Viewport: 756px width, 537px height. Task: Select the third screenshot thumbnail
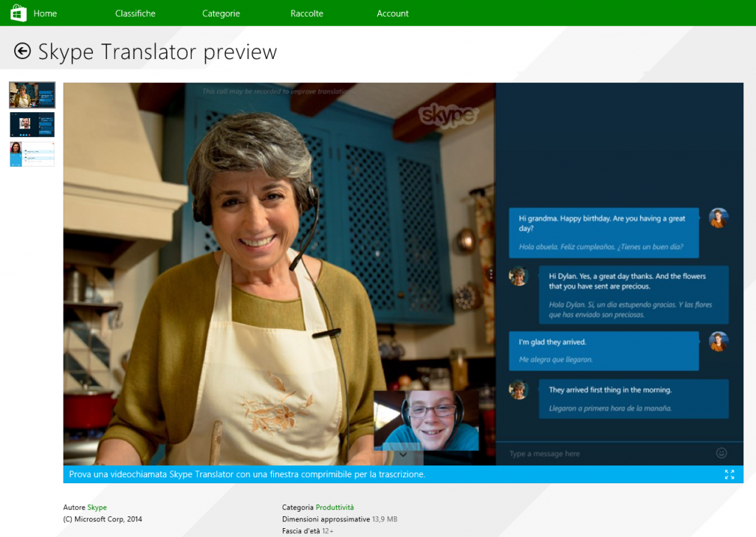[32, 153]
